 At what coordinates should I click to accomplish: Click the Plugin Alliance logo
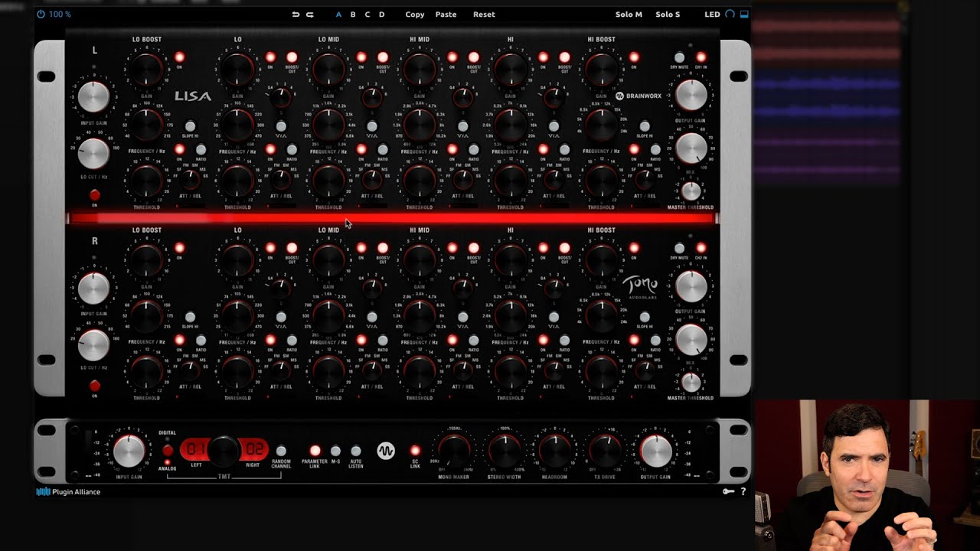[x=68, y=492]
